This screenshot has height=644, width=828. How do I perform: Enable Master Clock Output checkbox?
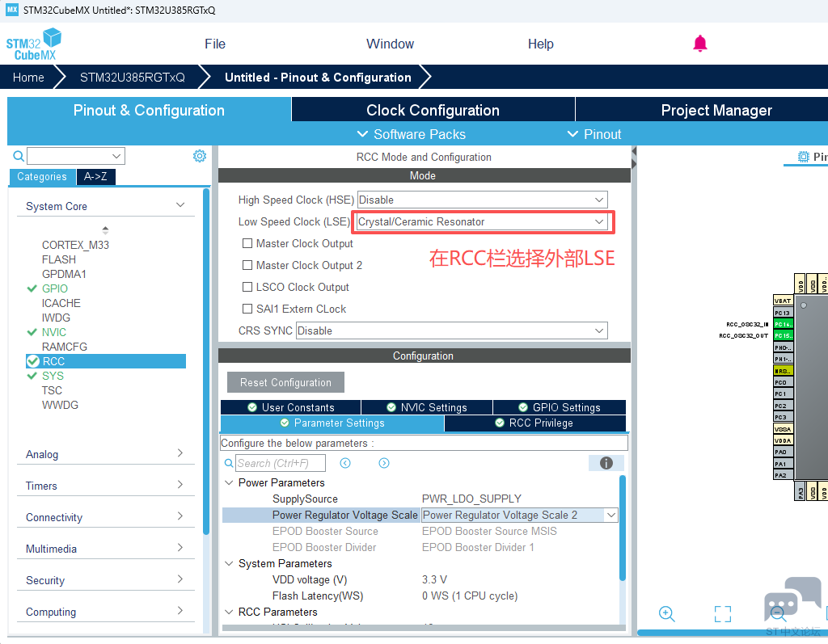point(247,243)
